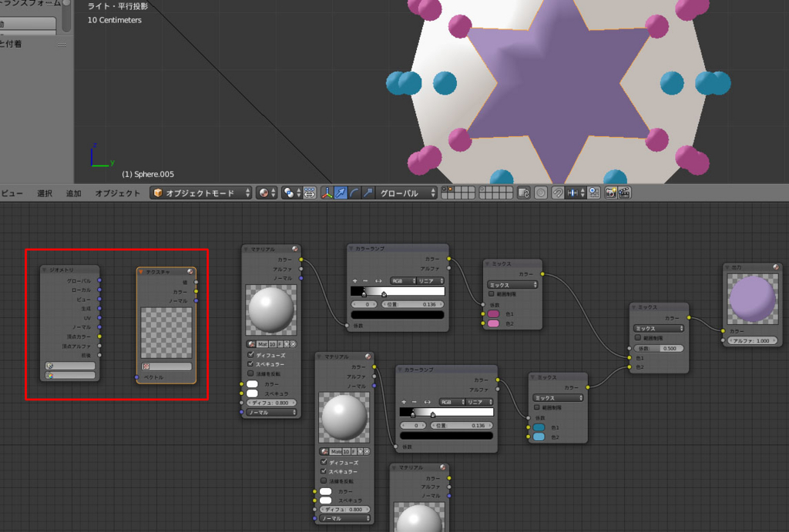Screen dimensions: 789x532
Task: Click texture browse icon in Texture node
Action: coord(146,366)
